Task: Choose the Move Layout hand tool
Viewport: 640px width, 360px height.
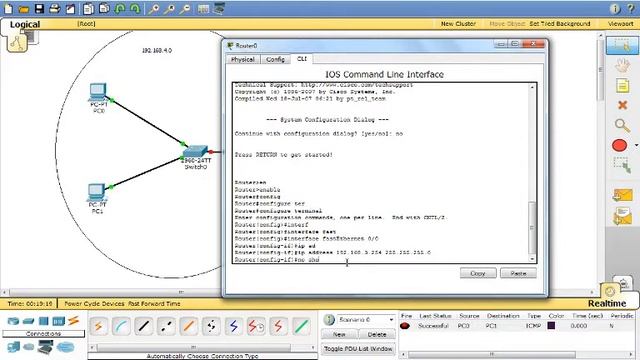Action: (x=622, y=65)
